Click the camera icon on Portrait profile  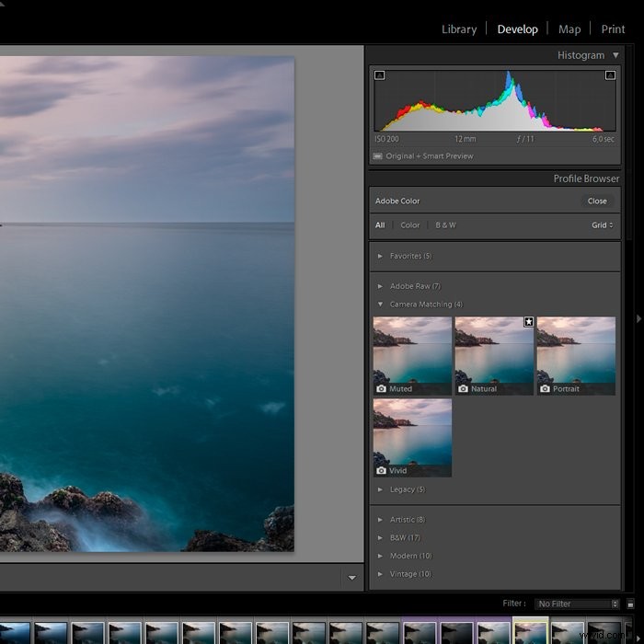(545, 388)
